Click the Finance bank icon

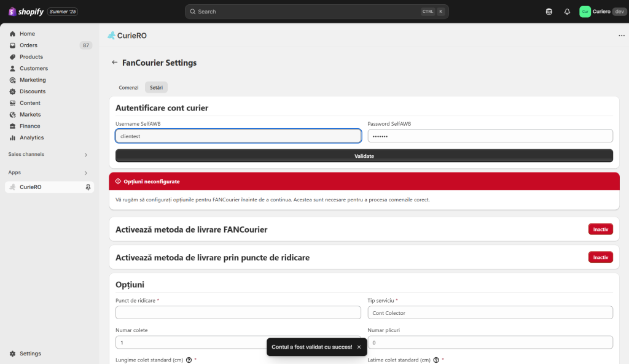click(12, 126)
